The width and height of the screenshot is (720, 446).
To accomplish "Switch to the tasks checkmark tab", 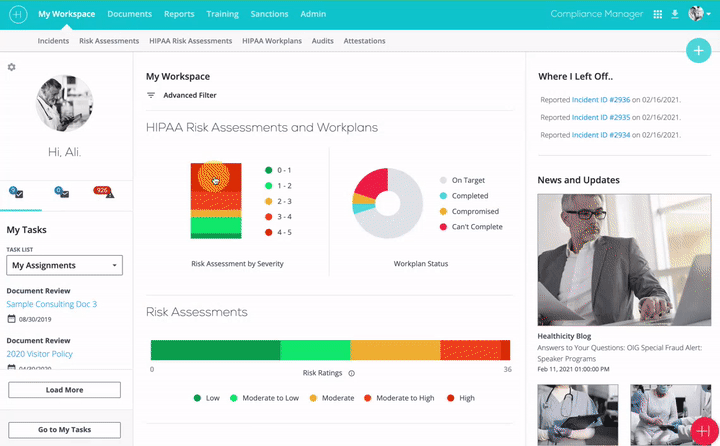I will click(x=16, y=192).
